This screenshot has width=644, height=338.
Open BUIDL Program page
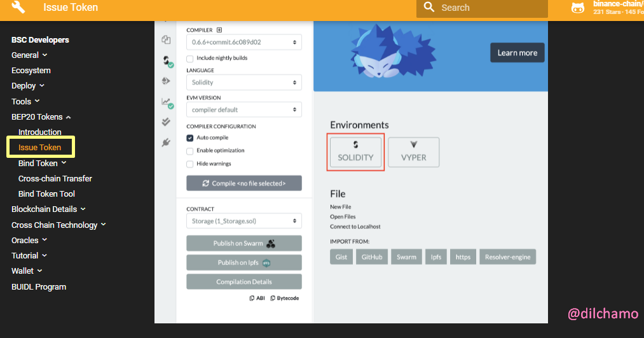pyautogui.click(x=39, y=286)
